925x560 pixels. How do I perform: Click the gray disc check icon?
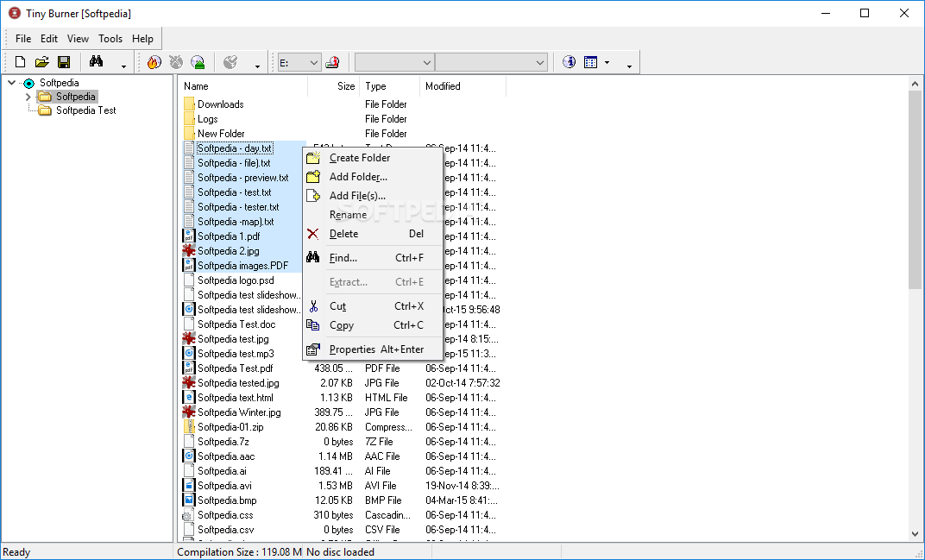click(230, 62)
